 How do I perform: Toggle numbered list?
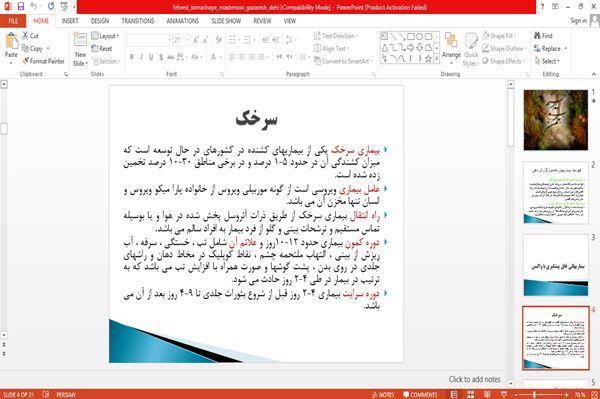click(248, 40)
